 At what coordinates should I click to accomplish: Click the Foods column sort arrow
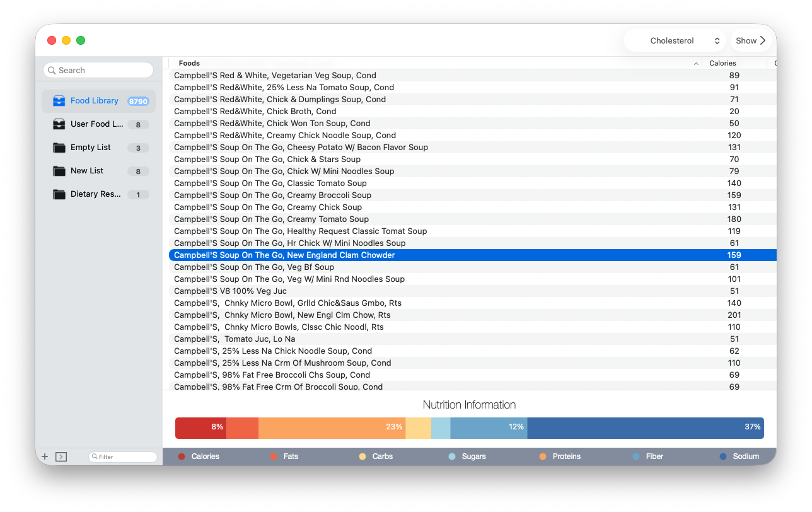[x=696, y=63]
